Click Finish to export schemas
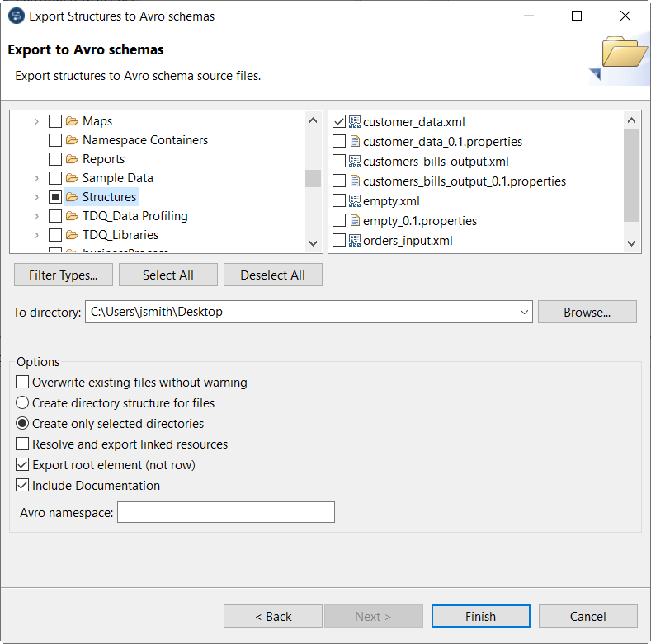 coord(481,616)
